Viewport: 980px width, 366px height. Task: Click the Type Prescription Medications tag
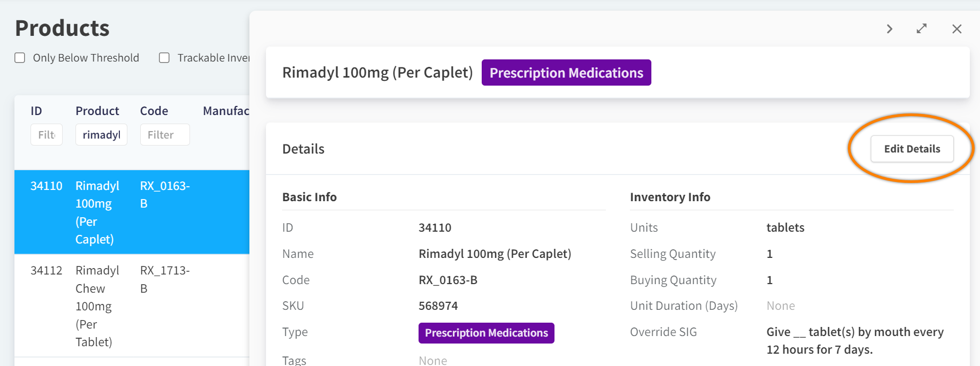486,333
